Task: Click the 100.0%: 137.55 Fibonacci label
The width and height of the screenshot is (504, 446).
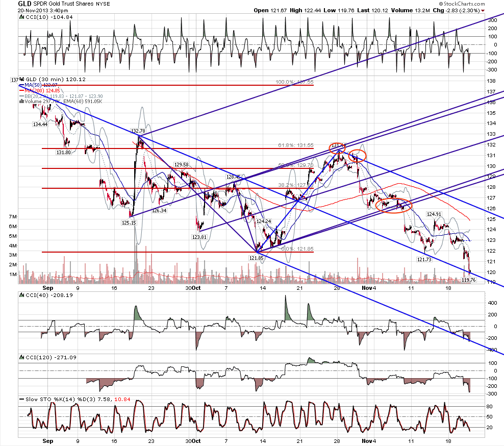Action: [294, 82]
